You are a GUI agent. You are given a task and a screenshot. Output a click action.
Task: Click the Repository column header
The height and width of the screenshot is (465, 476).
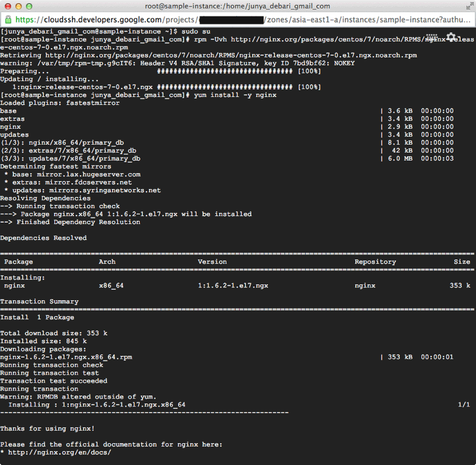(x=375, y=262)
